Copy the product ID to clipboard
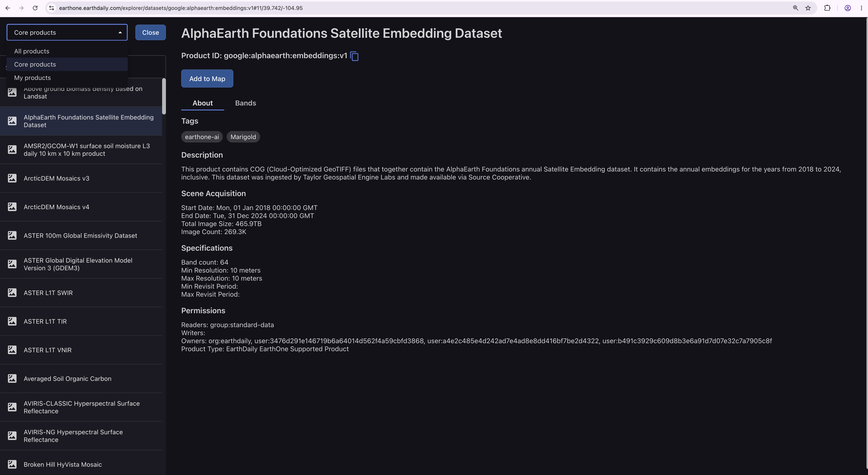Image resolution: width=868 pixels, height=475 pixels. pos(355,56)
